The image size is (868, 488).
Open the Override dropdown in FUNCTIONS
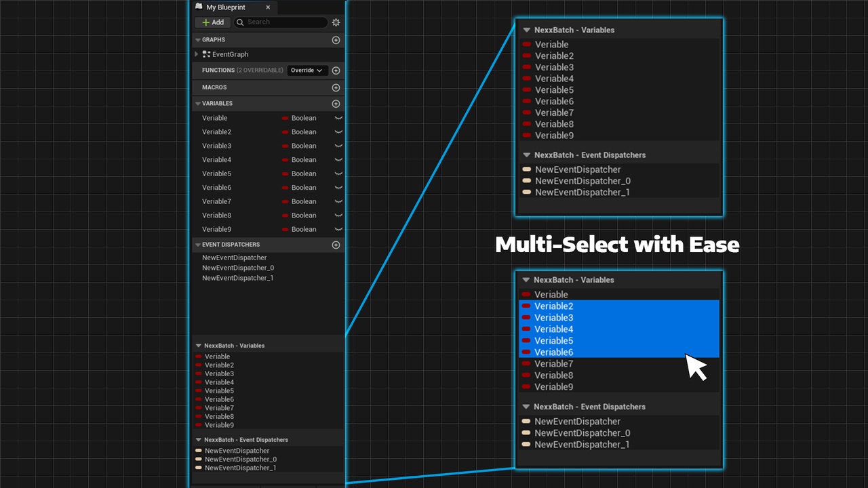[x=307, y=70]
